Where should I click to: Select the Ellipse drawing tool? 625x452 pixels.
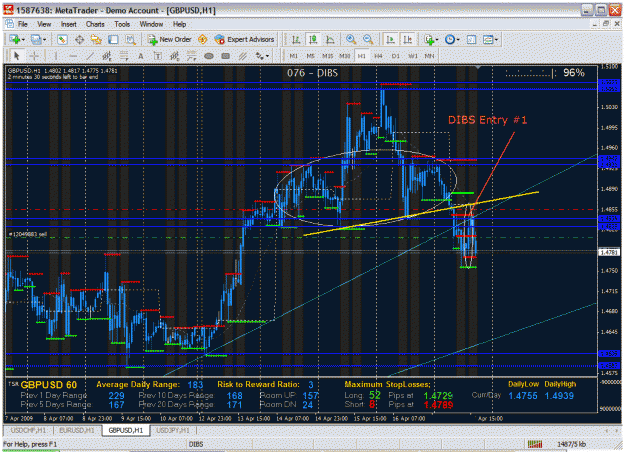pos(209,56)
